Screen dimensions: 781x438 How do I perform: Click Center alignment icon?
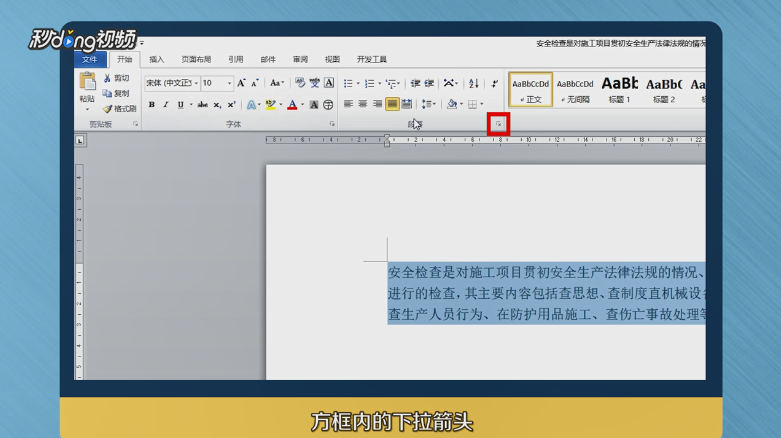[363, 104]
